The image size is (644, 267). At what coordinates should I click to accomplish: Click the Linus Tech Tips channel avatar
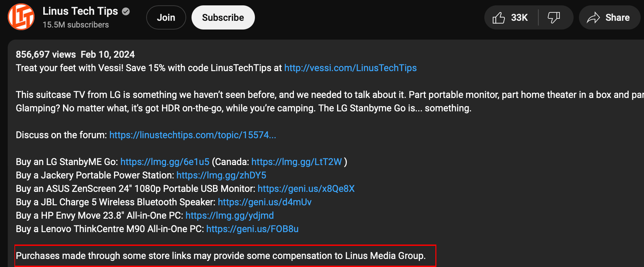click(x=21, y=17)
